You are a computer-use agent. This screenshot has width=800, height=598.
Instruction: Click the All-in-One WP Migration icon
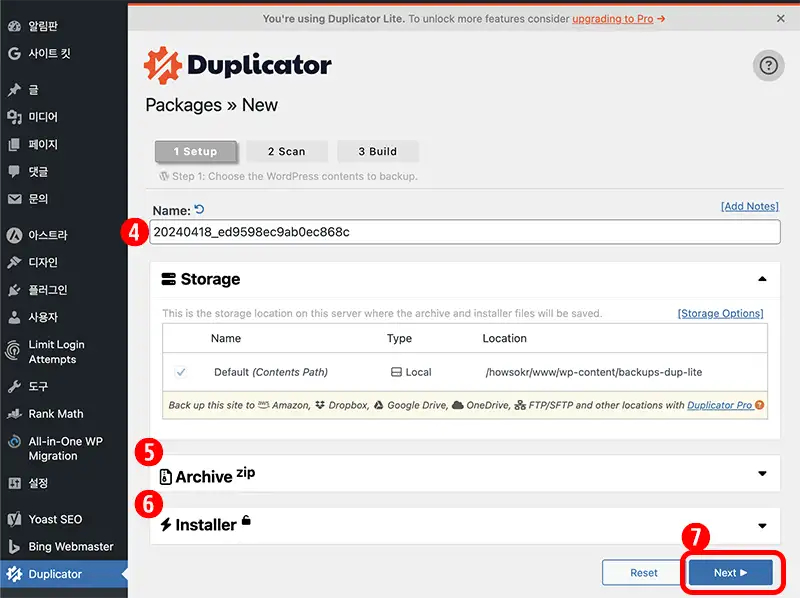pyautogui.click(x=14, y=442)
